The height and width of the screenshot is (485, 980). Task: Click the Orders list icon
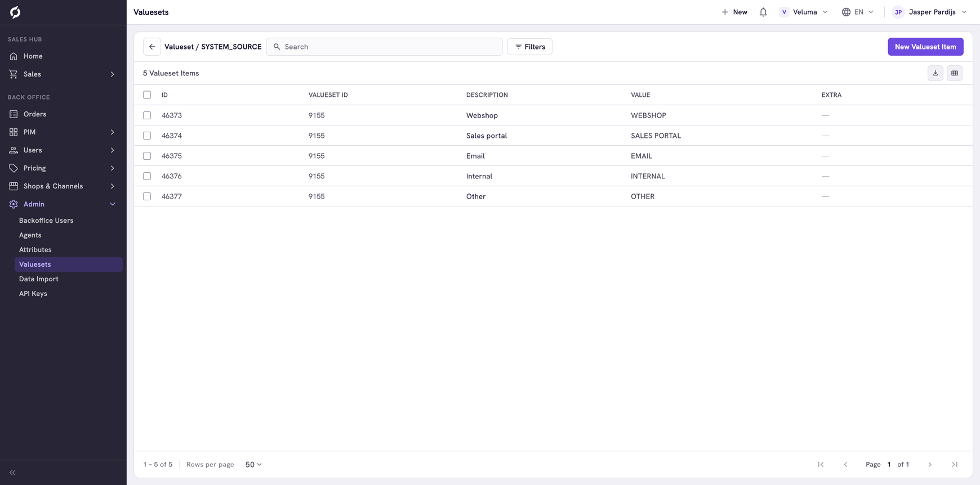point(14,114)
